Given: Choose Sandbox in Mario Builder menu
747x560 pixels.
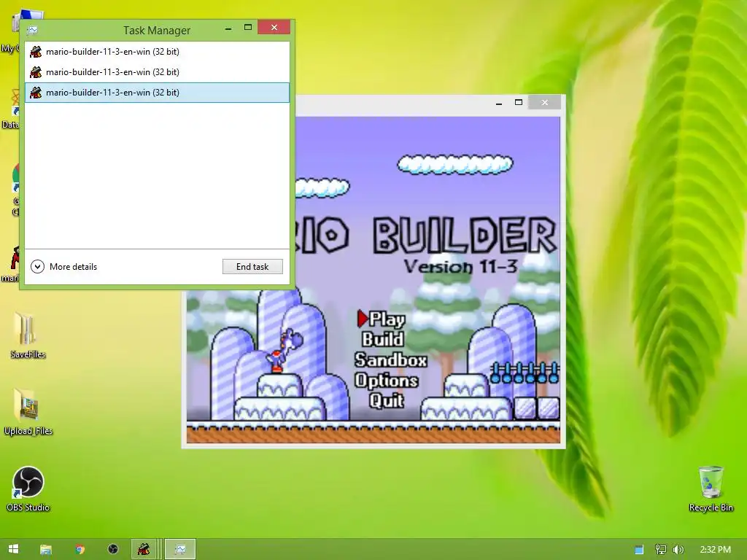Looking at the screenshot, I should click(391, 360).
